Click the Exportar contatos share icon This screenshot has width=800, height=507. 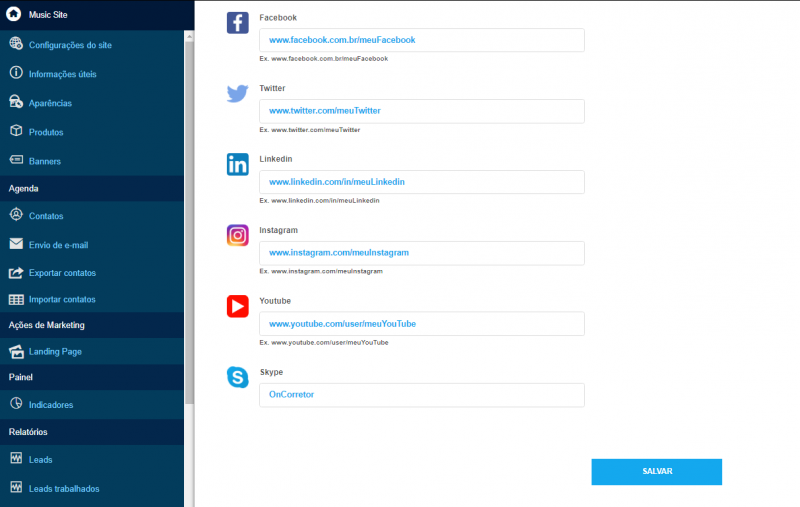click(x=16, y=272)
